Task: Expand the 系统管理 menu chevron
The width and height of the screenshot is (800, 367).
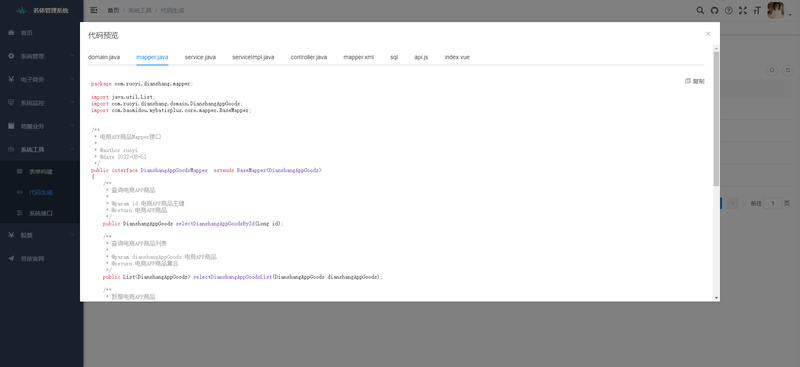Action: click(x=72, y=56)
